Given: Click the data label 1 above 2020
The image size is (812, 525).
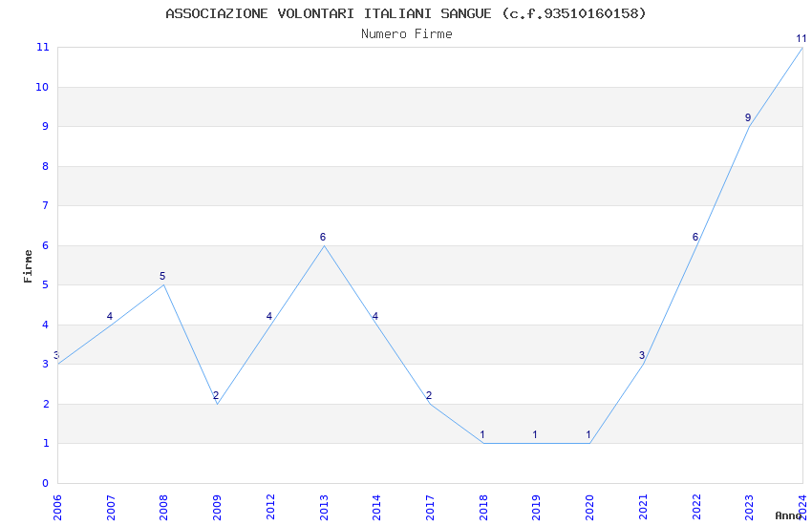Looking at the screenshot, I should pos(588,435).
